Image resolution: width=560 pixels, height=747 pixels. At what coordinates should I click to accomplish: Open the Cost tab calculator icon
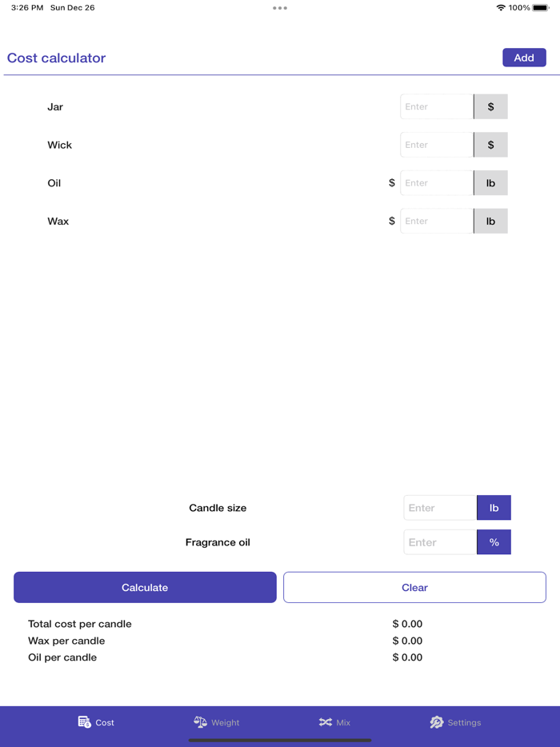(84, 722)
